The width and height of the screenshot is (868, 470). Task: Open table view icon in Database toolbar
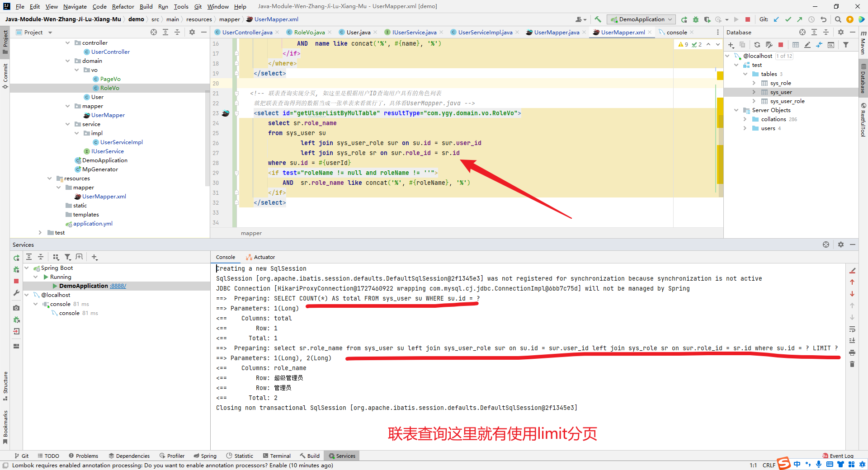pos(796,45)
